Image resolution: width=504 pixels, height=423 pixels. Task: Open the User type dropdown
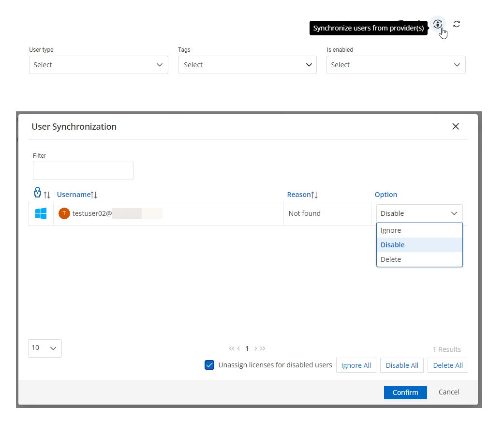(x=99, y=65)
